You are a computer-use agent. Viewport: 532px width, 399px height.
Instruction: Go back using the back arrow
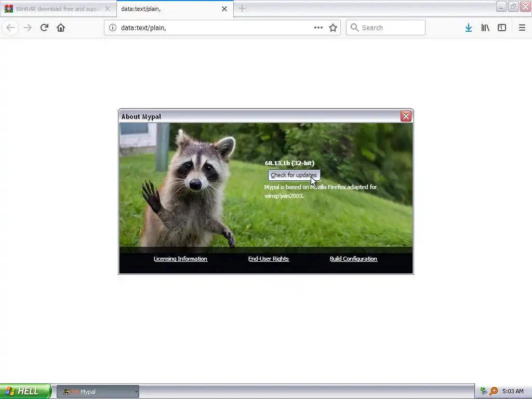[10, 28]
